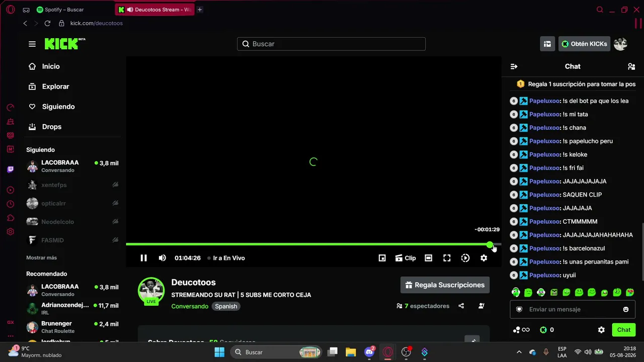Viewport: 644px width, 362px height.
Task: Click the Regala Suscripciones button
Action: [445, 285]
